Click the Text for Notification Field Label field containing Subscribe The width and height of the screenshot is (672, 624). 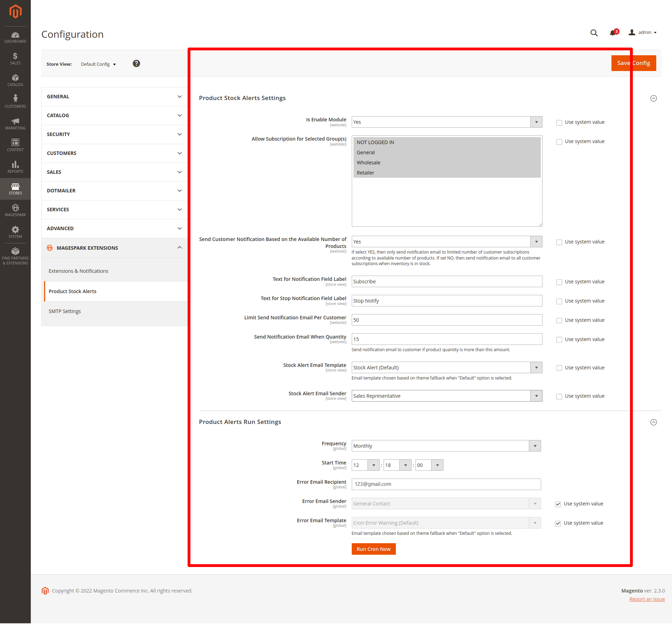447,282
